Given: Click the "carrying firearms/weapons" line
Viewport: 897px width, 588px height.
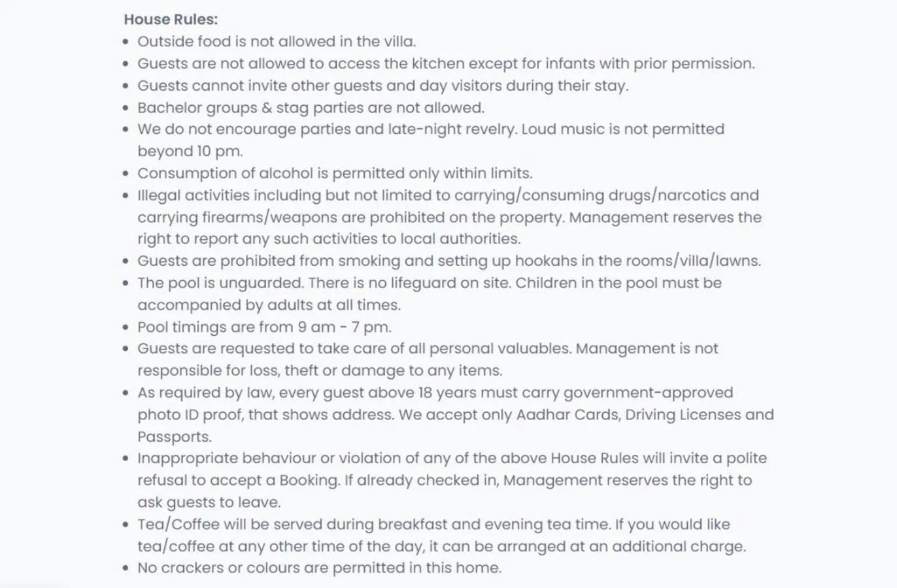Looking at the screenshot, I should 448,218.
